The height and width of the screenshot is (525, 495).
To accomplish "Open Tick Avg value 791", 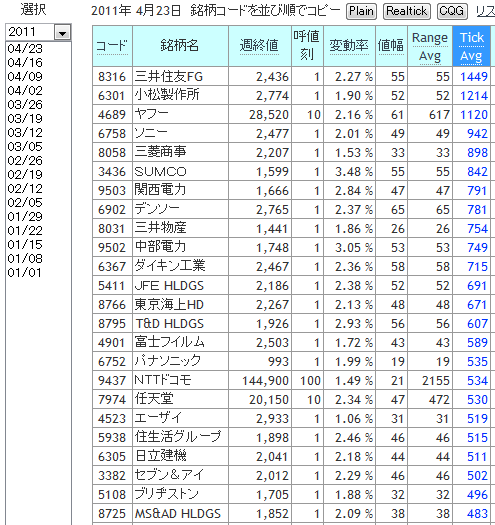I will 477,191.
